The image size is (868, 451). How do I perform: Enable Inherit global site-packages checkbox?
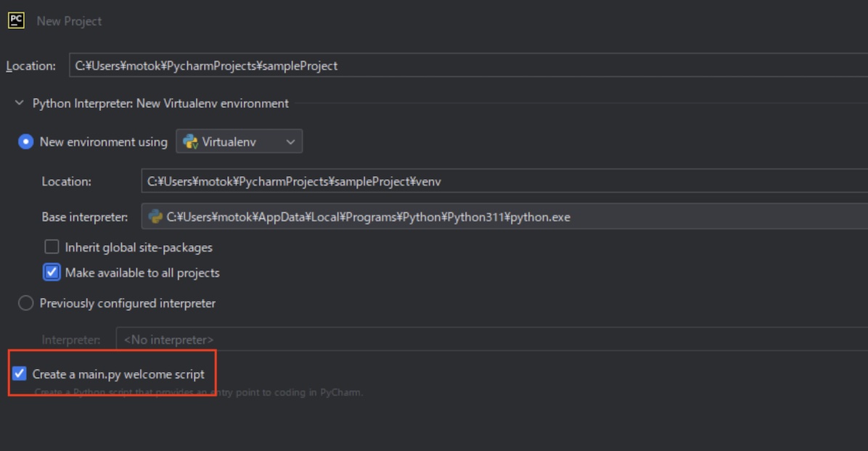(x=52, y=247)
